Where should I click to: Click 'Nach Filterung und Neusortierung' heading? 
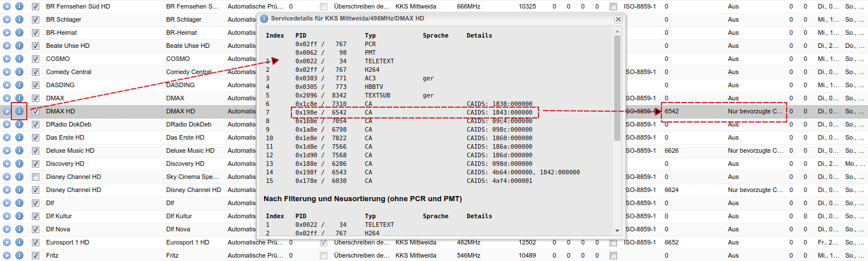pos(363,199)
